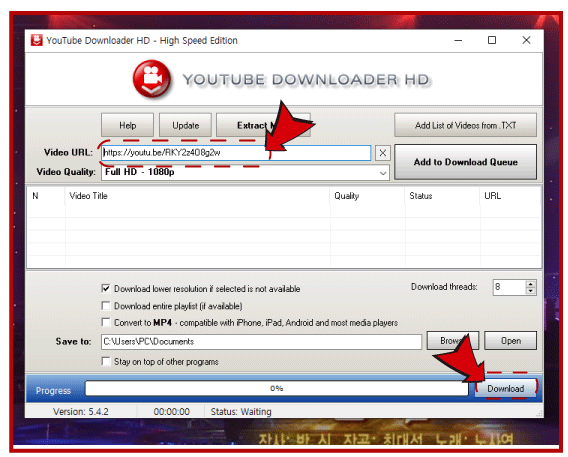Increase Download threads with up arrow
This screenshot has height=457, width=568.
tap(531, 284)
